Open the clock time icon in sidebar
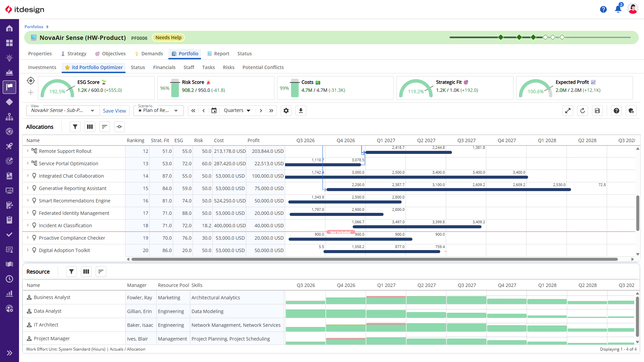The image size is (644, 362). [9, 279]
